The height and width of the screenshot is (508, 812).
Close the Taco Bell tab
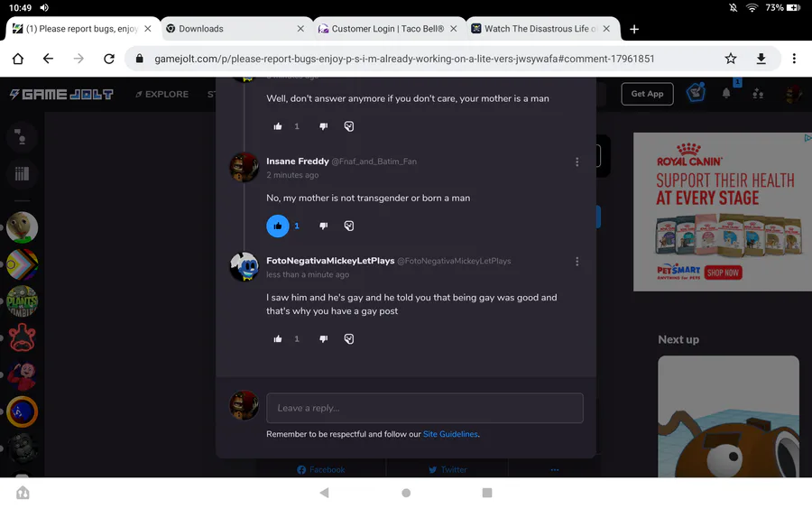454,29
